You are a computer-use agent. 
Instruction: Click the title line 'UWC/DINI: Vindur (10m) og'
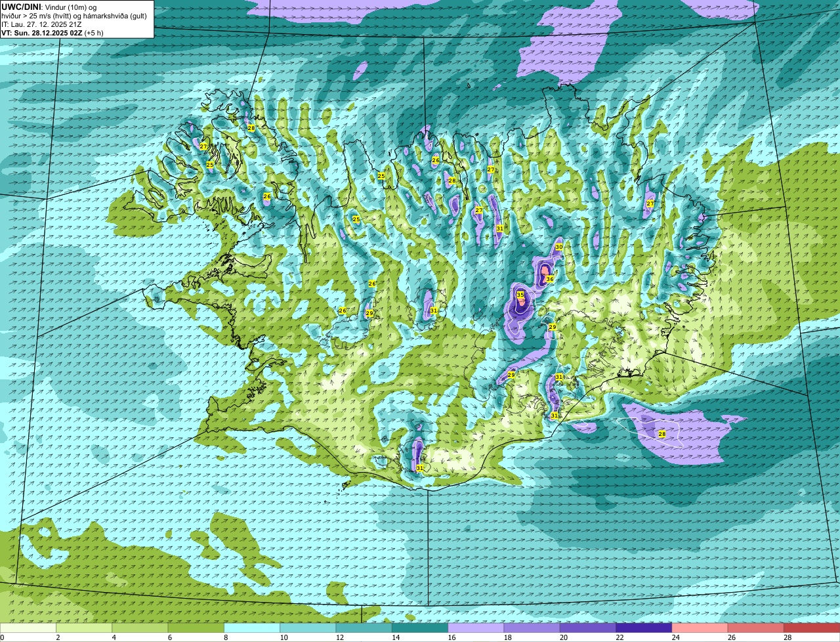coord(49,7)
